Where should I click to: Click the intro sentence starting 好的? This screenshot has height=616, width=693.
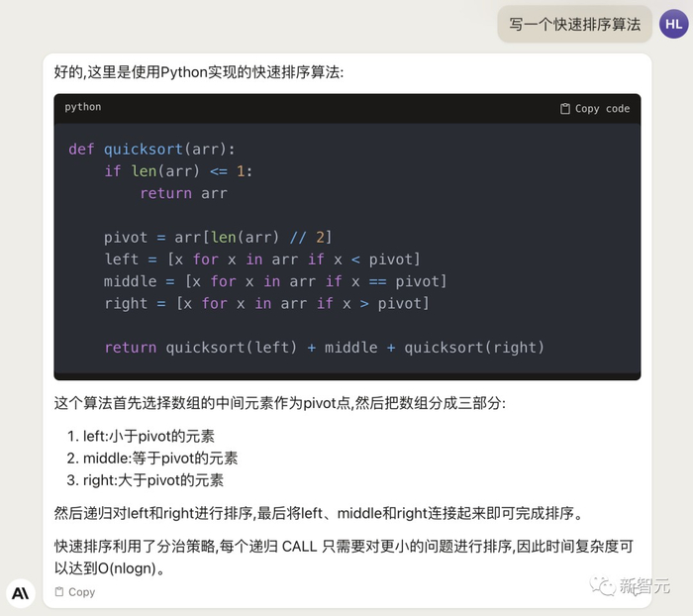tap(198, 72)
